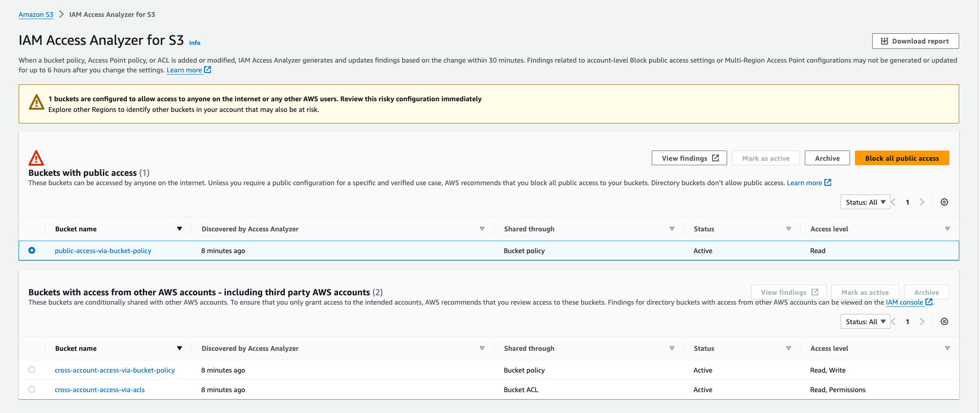
Task: Navigate to Amazon S3 via the breadcrumb
Action: [x=35, y=14]
